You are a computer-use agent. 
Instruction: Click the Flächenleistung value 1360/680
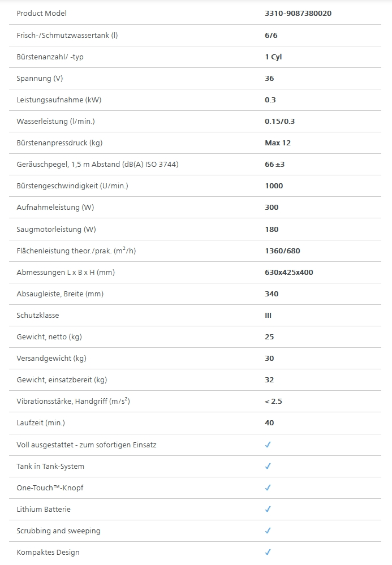tap(283, 251)
